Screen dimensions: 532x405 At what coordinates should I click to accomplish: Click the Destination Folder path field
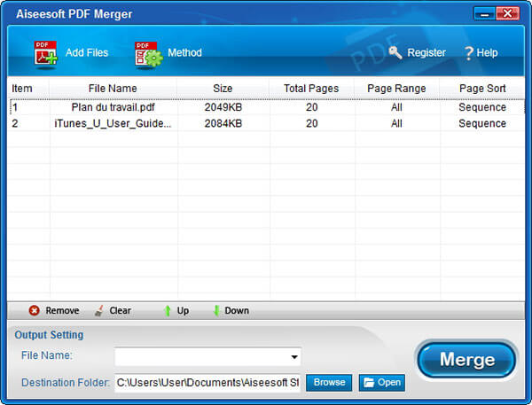click(207, 383)
